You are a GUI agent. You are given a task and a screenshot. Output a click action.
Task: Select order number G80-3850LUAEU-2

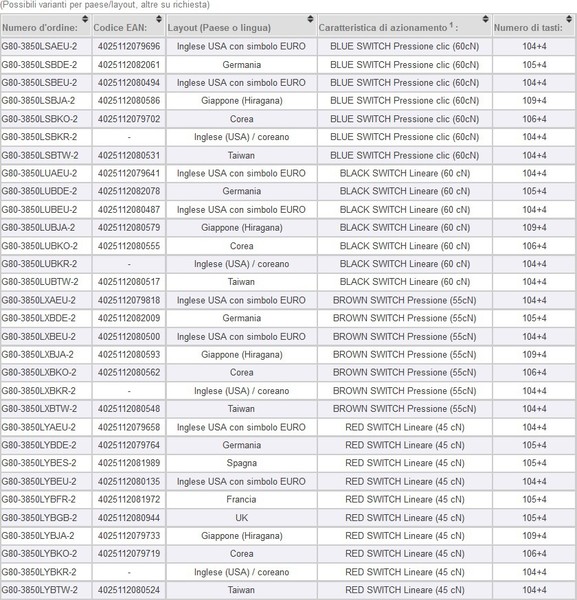pyautogui.click(x=39, y=173)
